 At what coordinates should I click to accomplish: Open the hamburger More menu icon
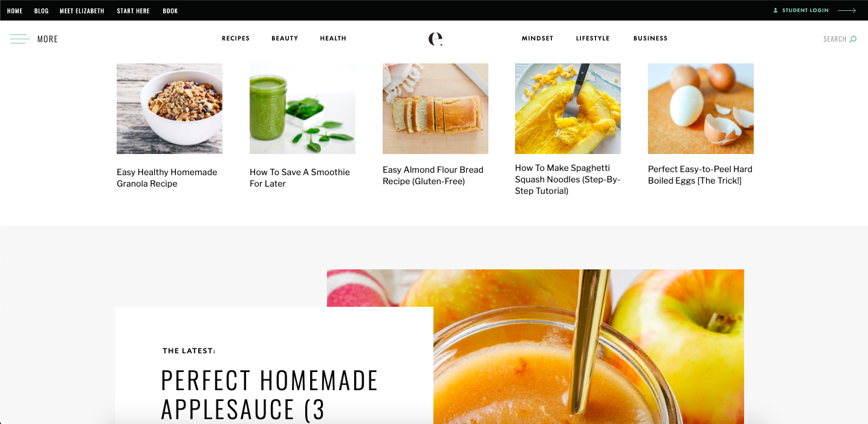click(19, 39)
